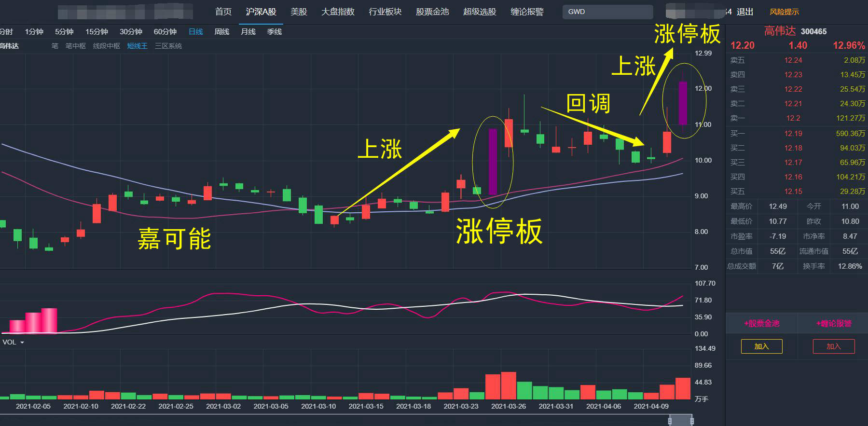Switch to the 5分钟 timeframe
868x426 pixels.
point(64,32)
